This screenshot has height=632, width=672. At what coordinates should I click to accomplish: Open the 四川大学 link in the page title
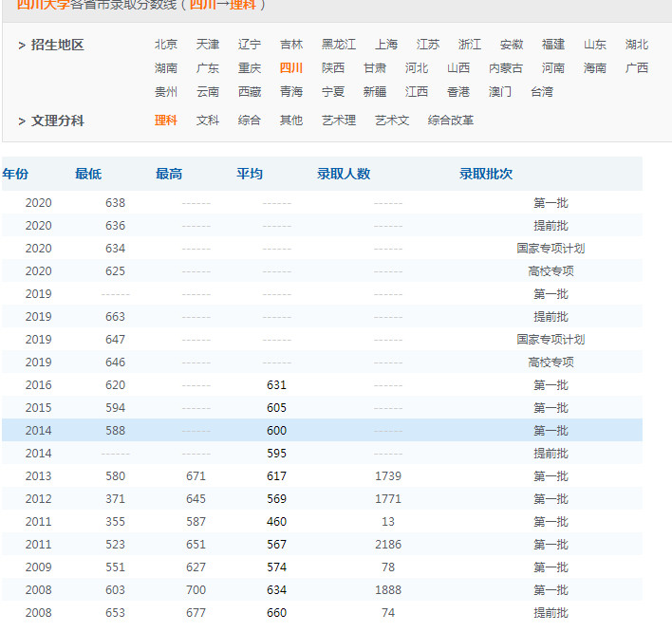tap(43, 5)
